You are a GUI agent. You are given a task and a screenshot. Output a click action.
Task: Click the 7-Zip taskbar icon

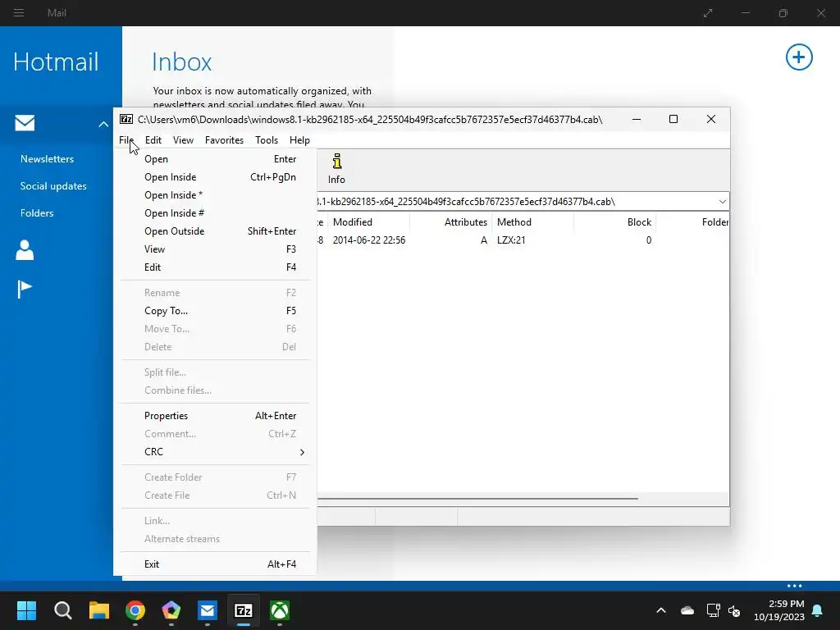(243, 610)
